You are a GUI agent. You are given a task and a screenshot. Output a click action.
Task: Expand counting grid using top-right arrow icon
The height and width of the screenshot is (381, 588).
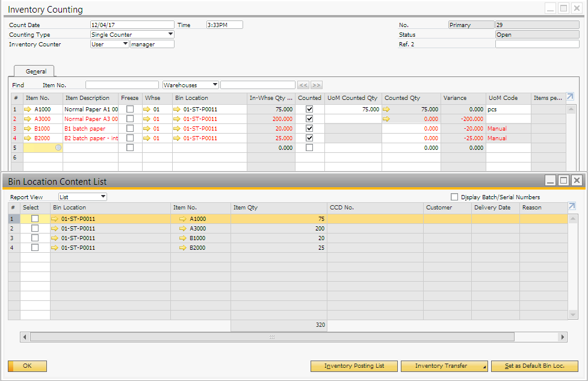571,97
